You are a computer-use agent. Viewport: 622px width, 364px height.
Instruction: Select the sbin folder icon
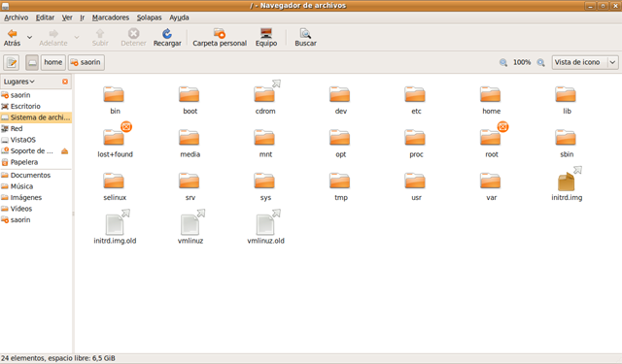point(566,138)
